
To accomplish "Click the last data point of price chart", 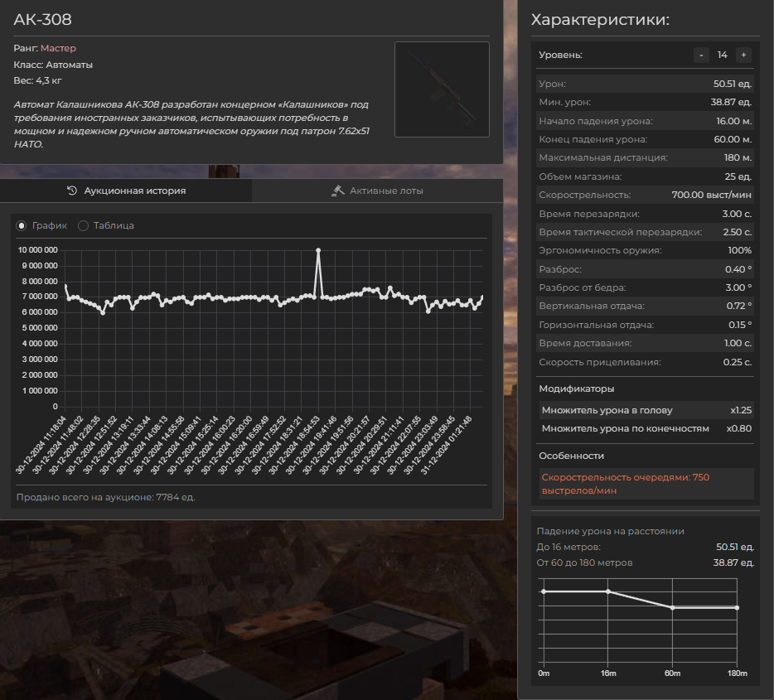I will [482, 297].
